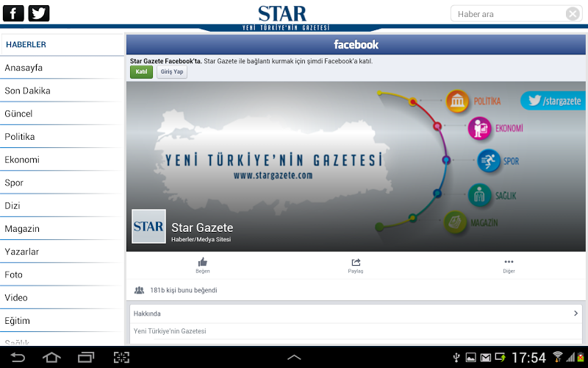Tap the image notification icon
This screenshot has width=588, height=368.
(470, 358)
